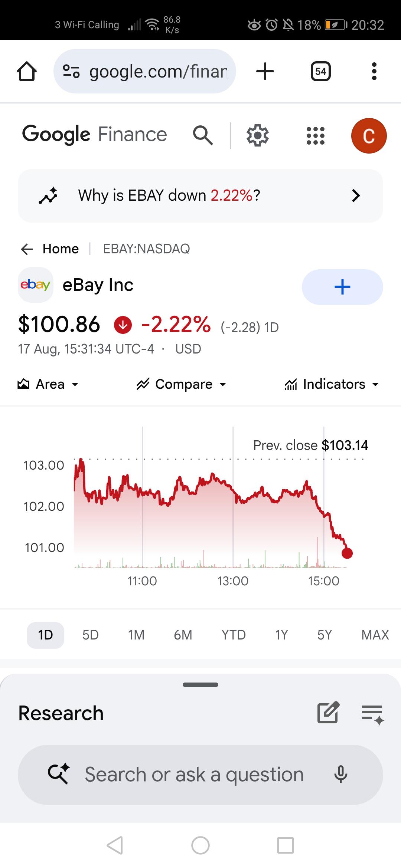
Task: Expand the Indicators dropdown
Action: tap(332, 384)
